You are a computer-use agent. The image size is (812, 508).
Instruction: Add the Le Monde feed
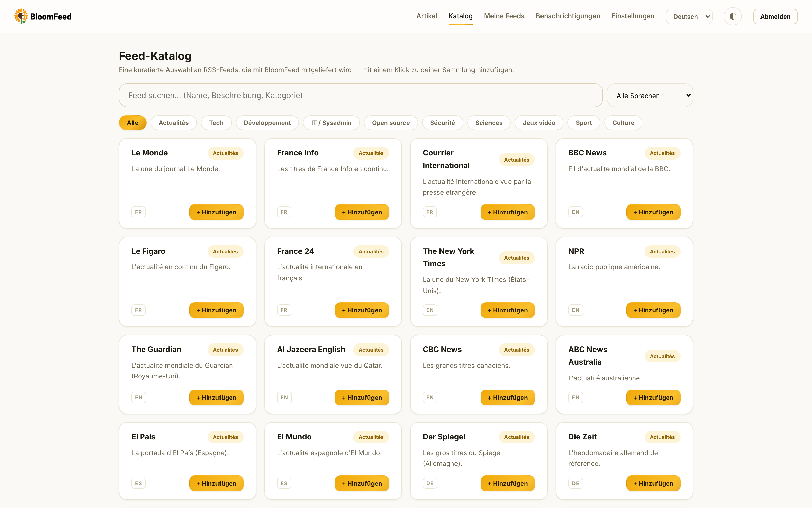(x=216, y=212)
